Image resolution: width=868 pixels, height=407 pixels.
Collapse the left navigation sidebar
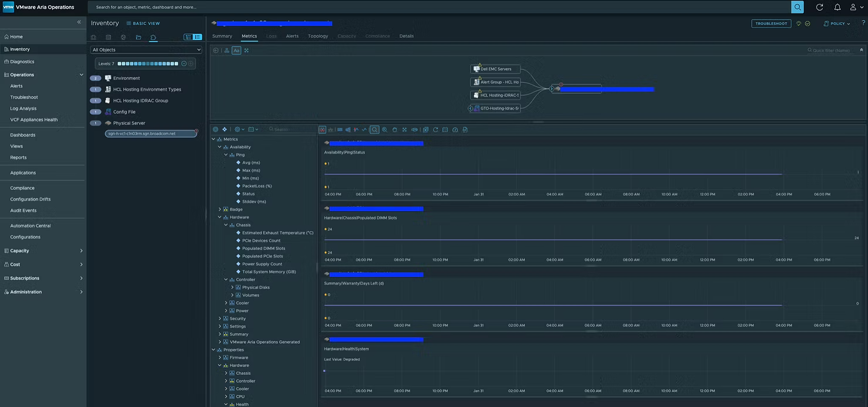click(79, 22)
